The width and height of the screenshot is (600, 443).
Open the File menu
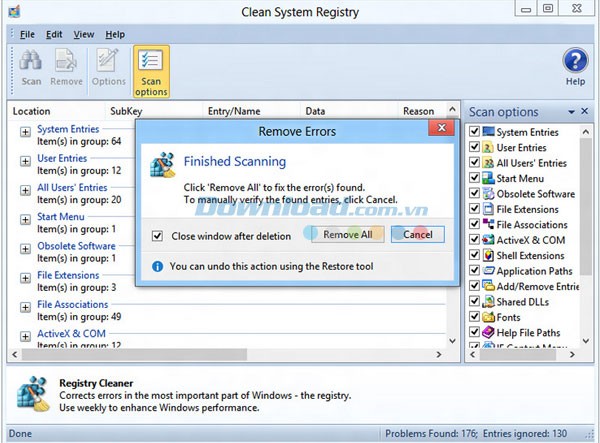(x=27, y=34)
